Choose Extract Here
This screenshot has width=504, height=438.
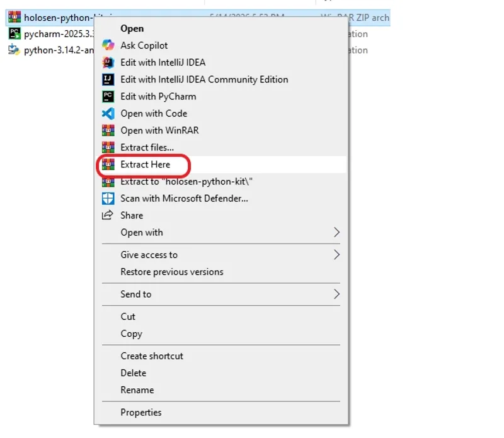(x=221, y=164)
